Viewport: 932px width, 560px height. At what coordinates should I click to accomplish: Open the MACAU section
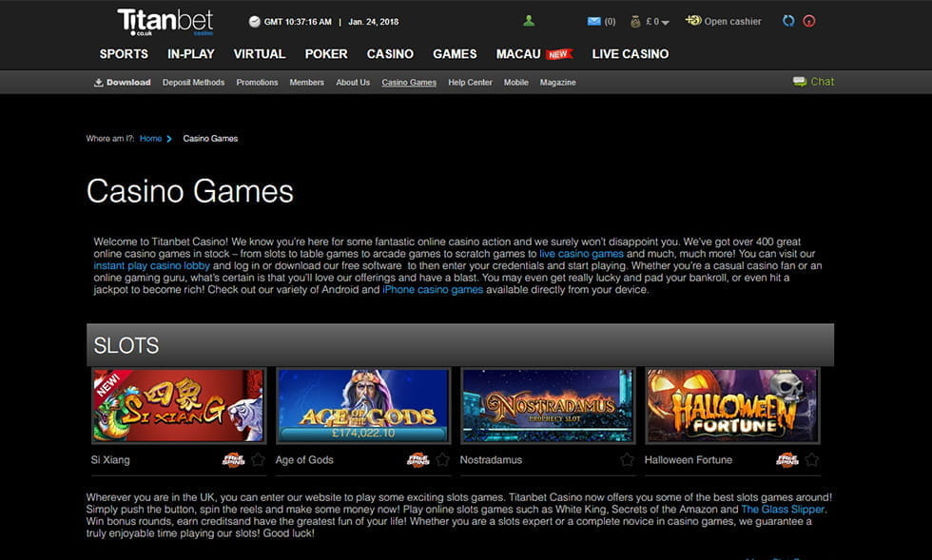click(518, 54)
